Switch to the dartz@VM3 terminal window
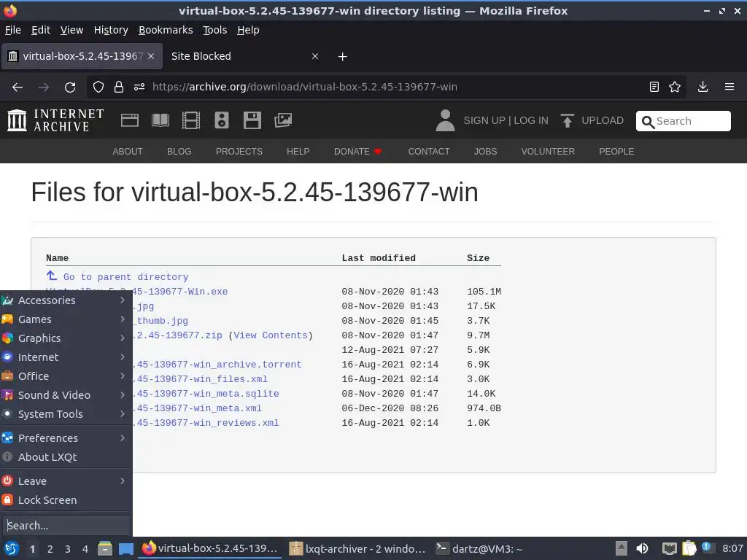747x560 pixels. click(x=481, y=548)
